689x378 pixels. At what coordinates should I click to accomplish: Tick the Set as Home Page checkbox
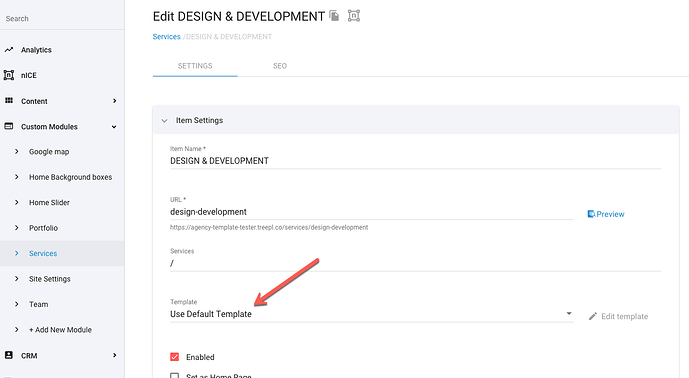(174, 376)
